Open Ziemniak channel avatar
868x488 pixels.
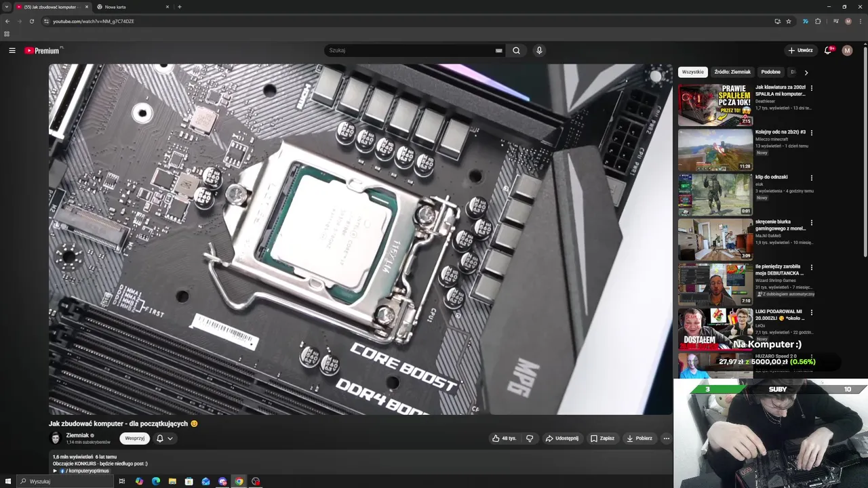pos(56,439)
